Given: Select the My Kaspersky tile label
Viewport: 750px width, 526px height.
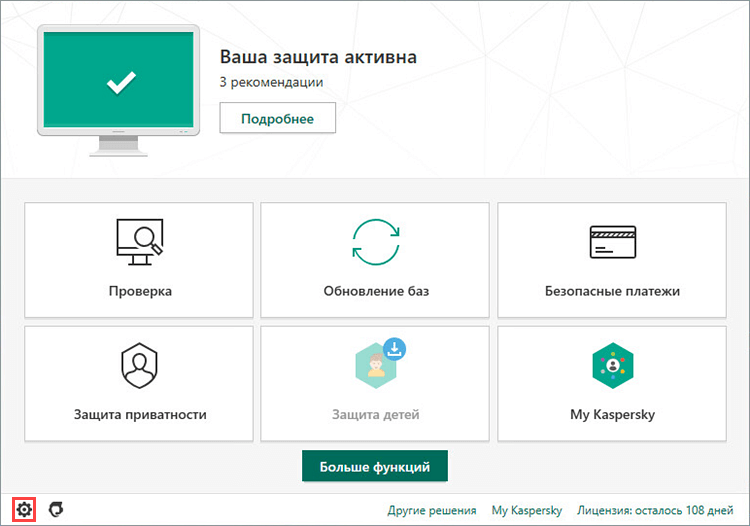Looking at the screenshot, I should [x=613, y=415].
